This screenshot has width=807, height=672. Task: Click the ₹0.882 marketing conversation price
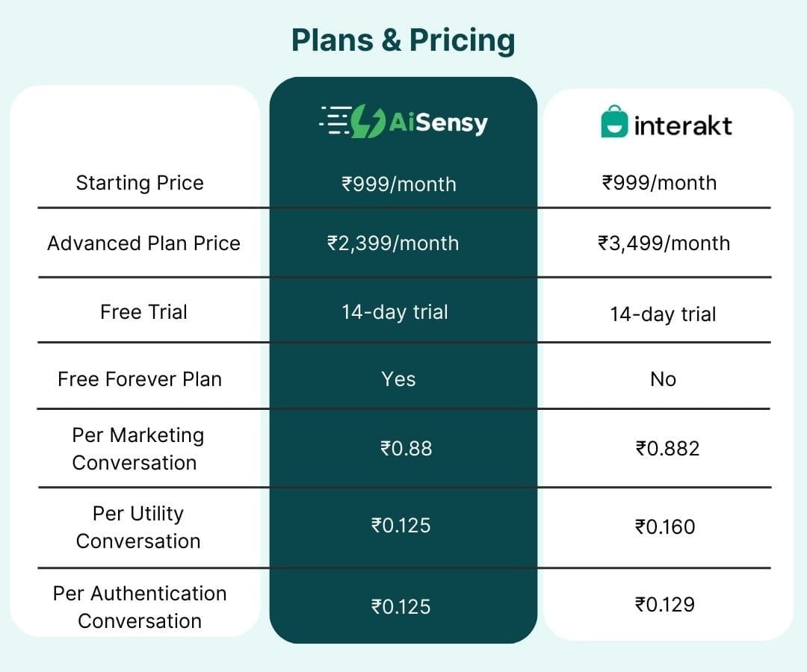pyautogui.click(x=667, y=449)
